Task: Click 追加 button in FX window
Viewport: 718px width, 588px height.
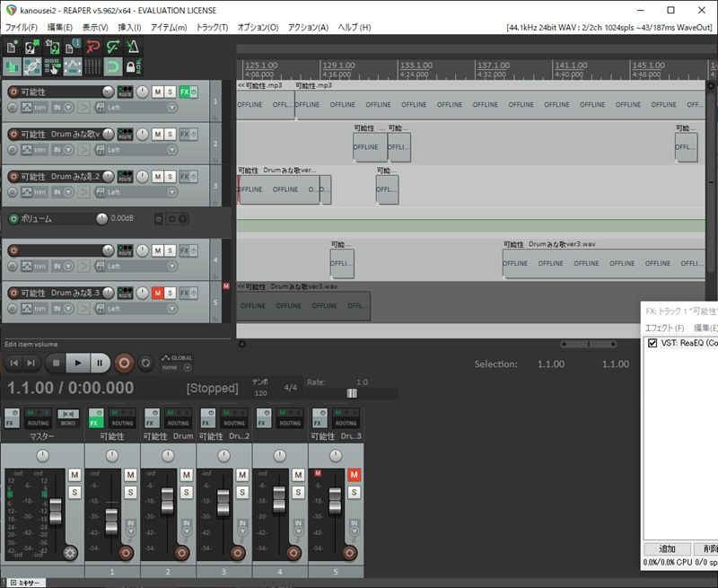Action: [x=667, y=549]
